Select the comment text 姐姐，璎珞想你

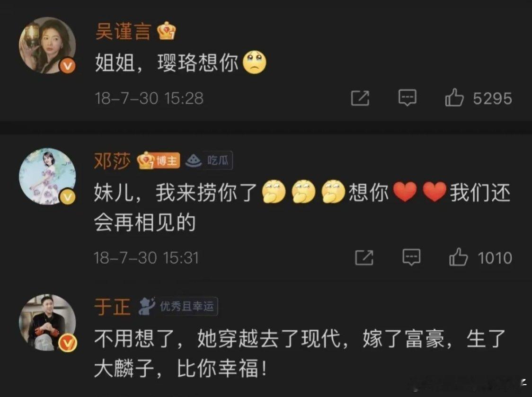coord(167,63)
